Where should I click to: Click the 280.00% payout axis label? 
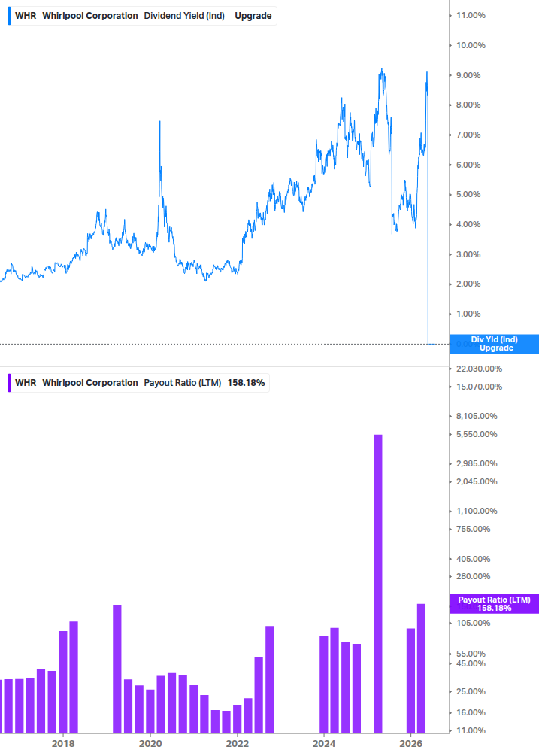pyautogui.click(x=473, y=577)
